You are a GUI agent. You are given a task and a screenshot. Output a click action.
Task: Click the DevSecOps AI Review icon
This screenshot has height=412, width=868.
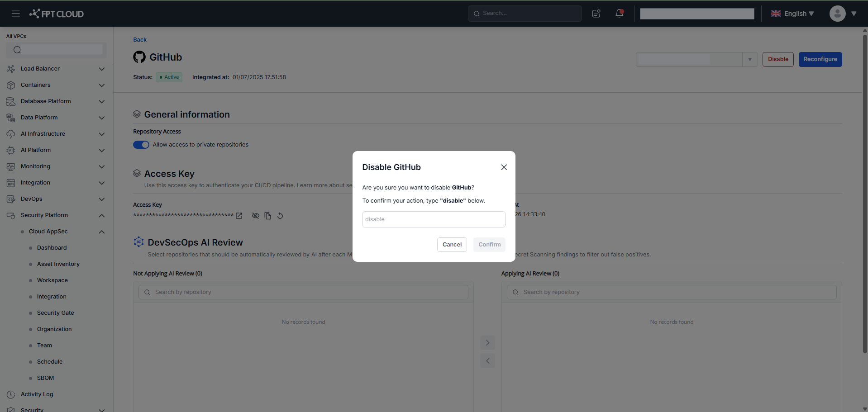[x=138, y=242]
